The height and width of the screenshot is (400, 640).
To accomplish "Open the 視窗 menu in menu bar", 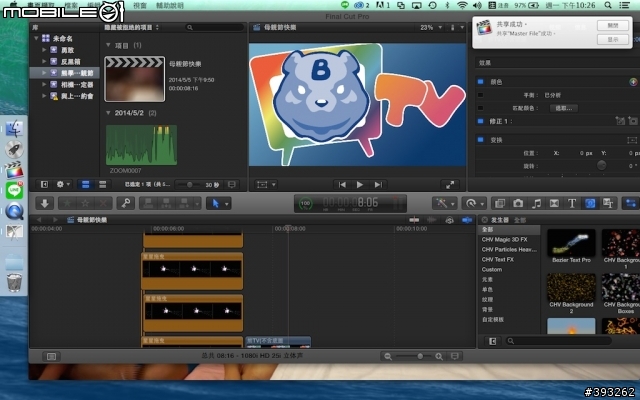I will (140, 5).
